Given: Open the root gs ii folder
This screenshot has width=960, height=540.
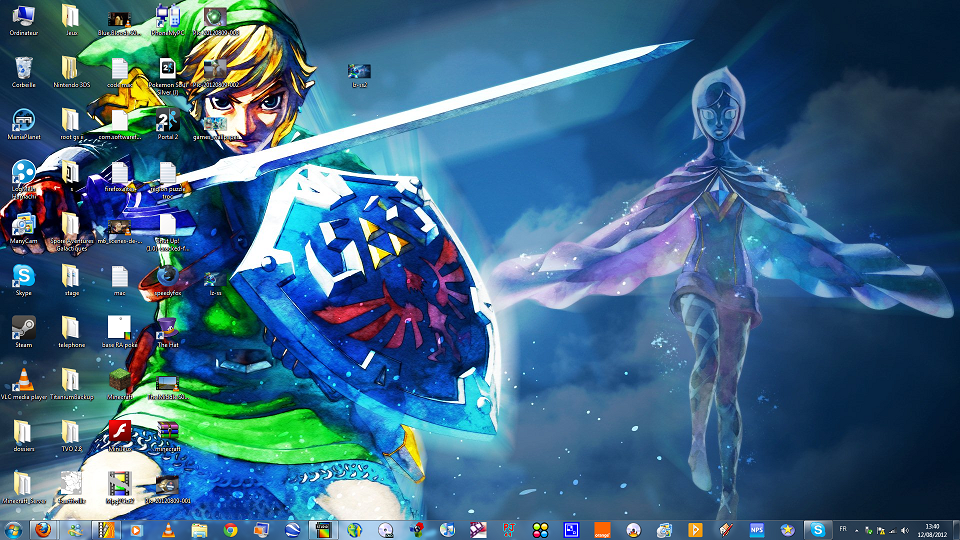Looking at the screenshot, I should (x=71, y=124).
